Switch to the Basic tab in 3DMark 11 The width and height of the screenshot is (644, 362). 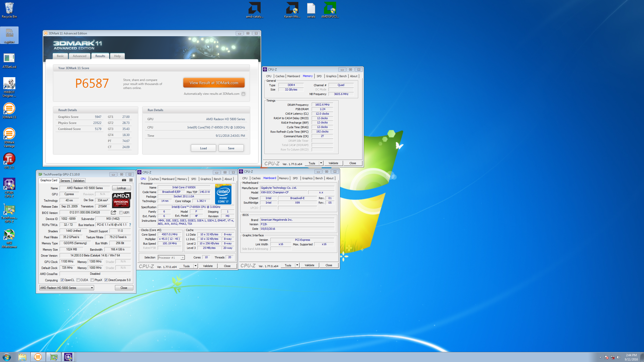point(60,56)
